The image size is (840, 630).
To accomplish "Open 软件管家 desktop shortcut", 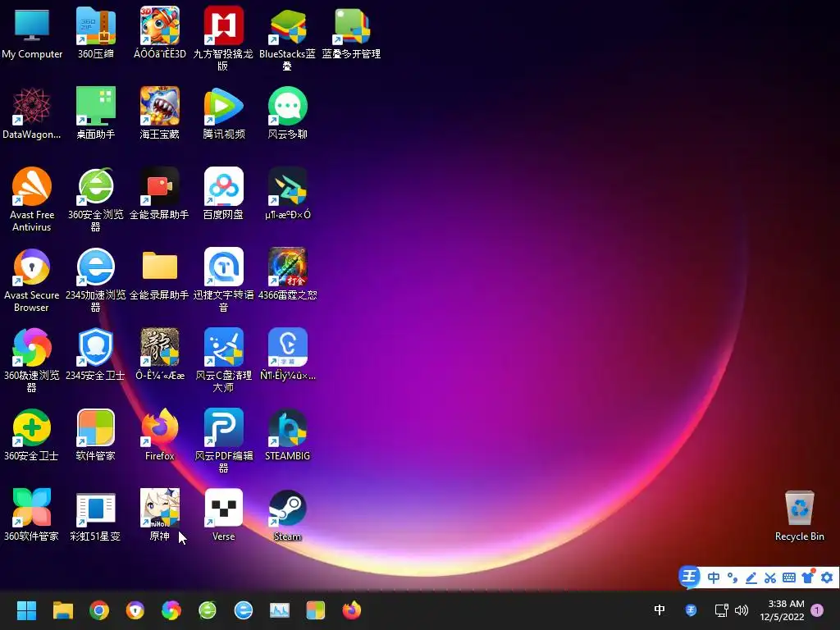I will click(95, 434).
